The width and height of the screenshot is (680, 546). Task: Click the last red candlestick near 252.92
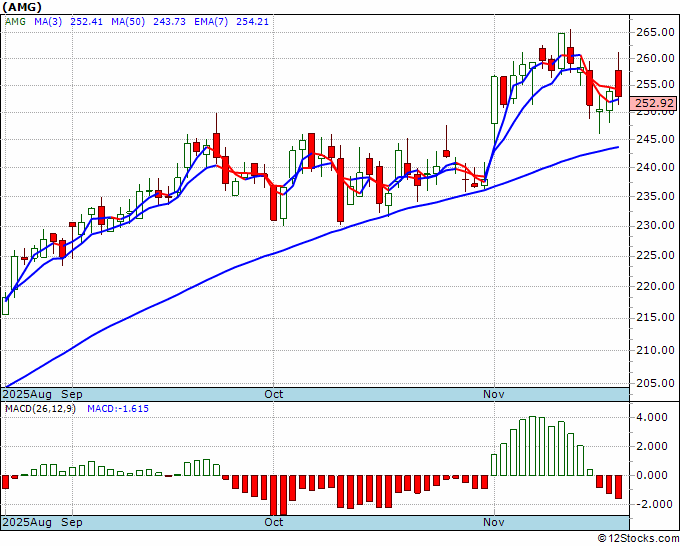point(618,83)
